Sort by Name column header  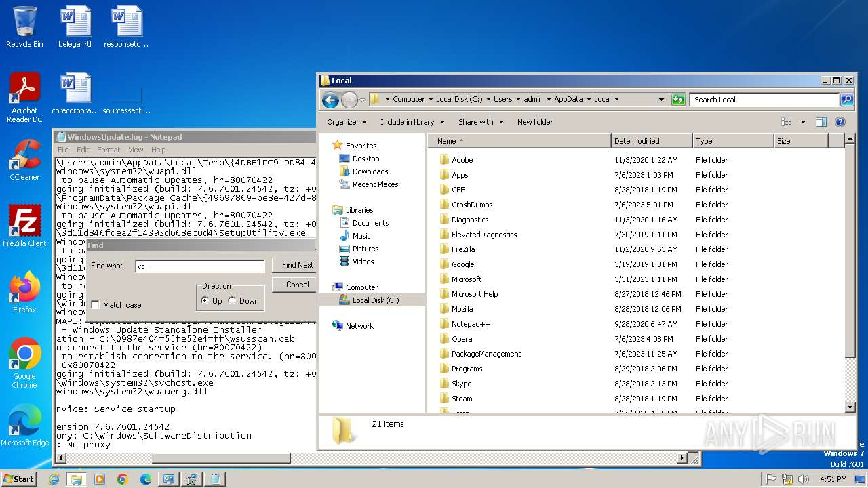(x=519, y=141)
